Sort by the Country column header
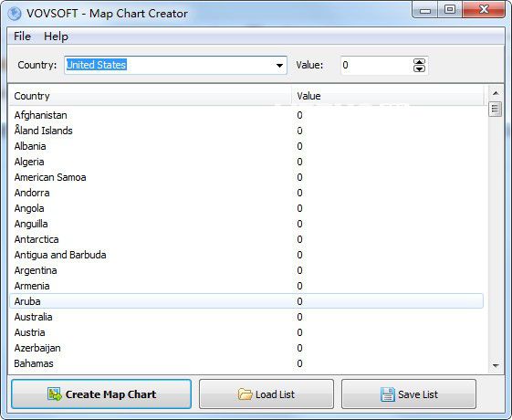This screenshot has width=512, height=420. (x=151, y=96)
